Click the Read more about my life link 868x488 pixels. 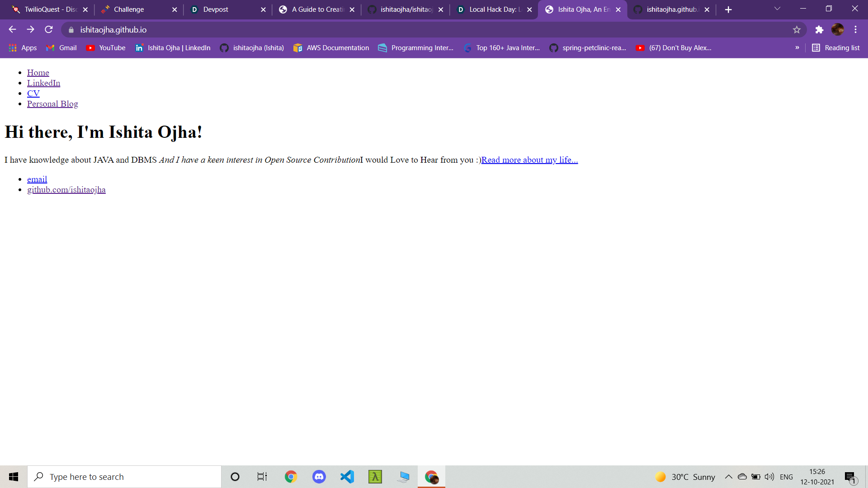click(x=529, y=160)
